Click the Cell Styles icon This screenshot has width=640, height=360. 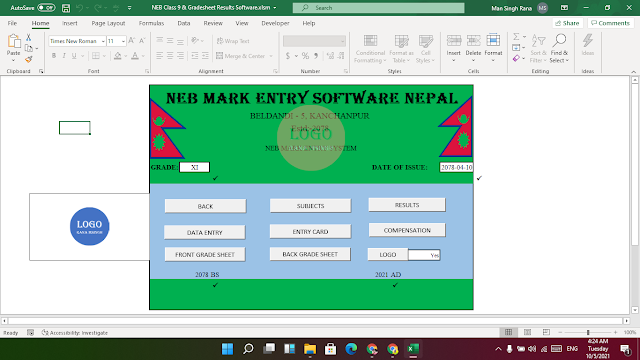tap(426, 41)
